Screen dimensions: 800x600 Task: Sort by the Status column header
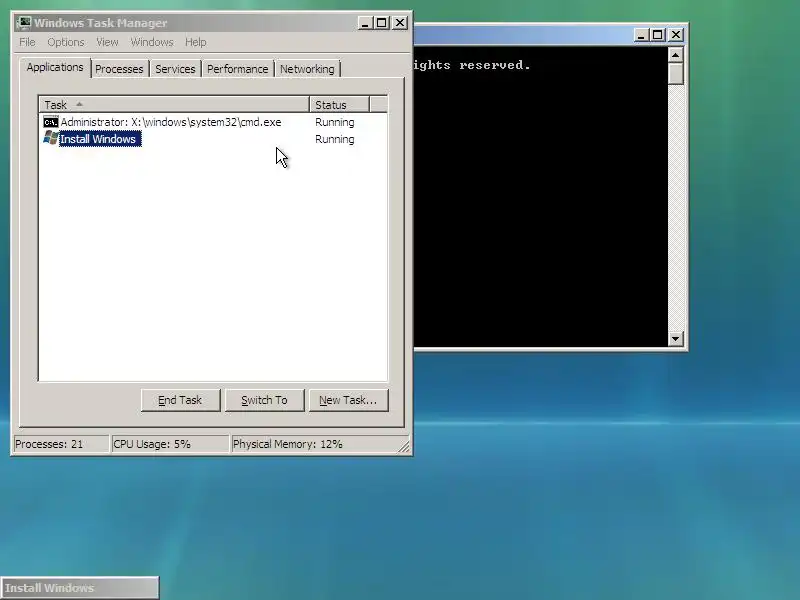[339, 105]
